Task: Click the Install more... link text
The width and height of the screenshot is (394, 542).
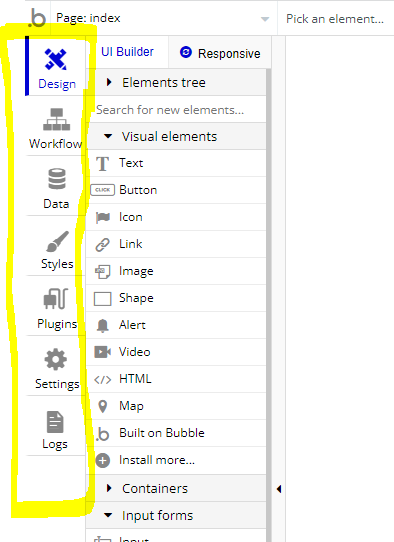Action: click(x=157, y=460)
